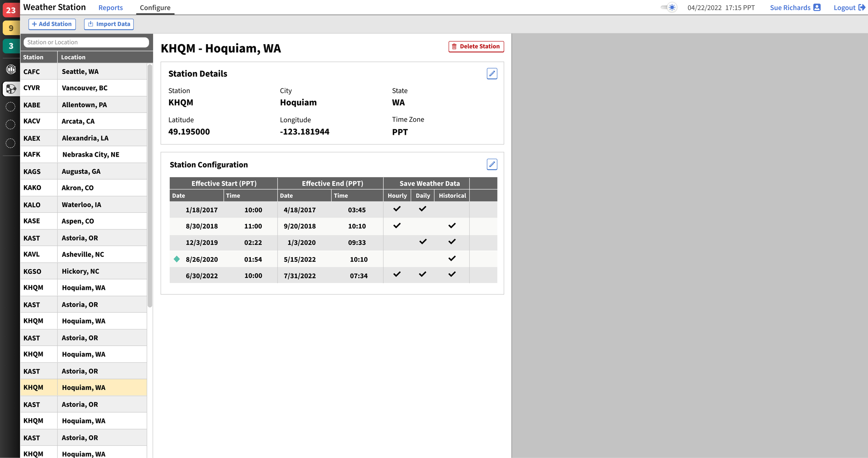This screenshot has height=458, width=868.
Task: Click the Daily checkmark in the 12/3/2019 row
Action: pos(423,242)
